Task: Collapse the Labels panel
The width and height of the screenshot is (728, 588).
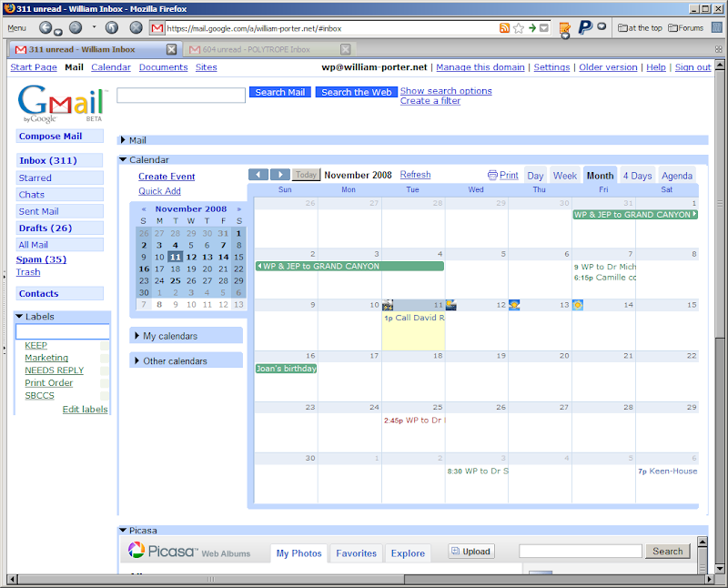Action: (x=19, y=316)
